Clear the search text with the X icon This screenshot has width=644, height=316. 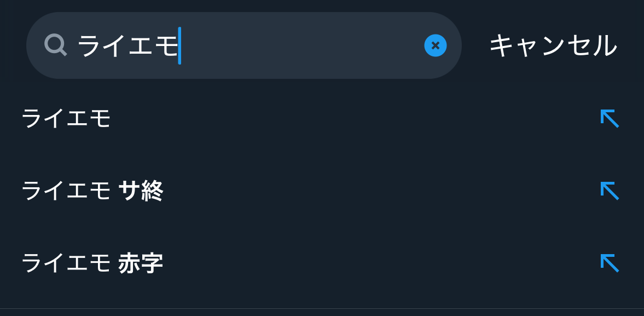click(436, 45)
